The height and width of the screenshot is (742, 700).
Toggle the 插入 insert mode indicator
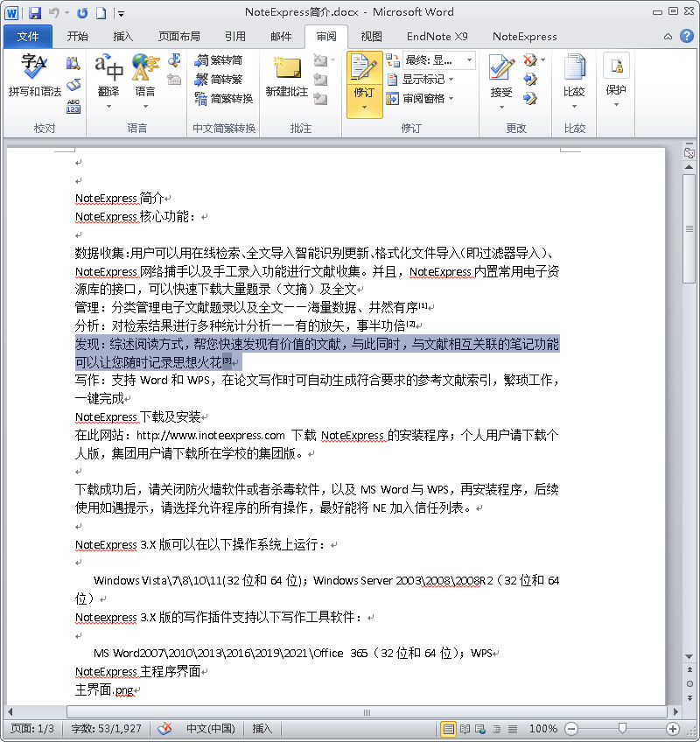pyautogui.click(x=262, y=728)
